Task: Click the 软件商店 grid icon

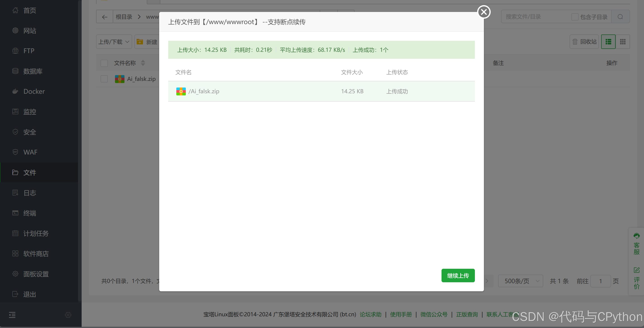Action: pos(15,253)
